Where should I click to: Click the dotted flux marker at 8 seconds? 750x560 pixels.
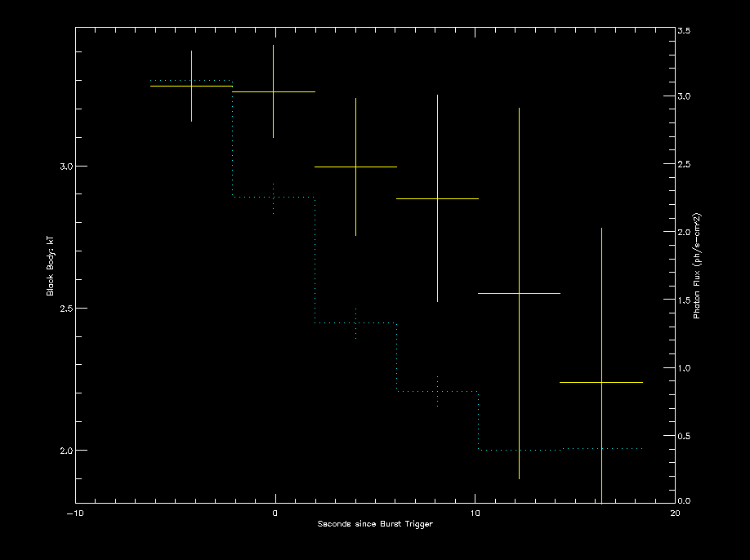(437, 391)
